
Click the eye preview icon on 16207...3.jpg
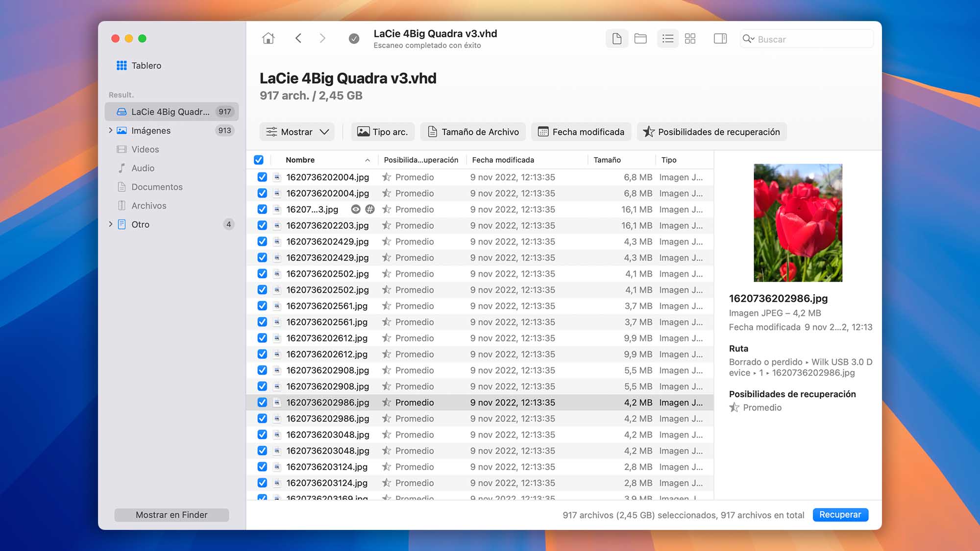(356, 209)
